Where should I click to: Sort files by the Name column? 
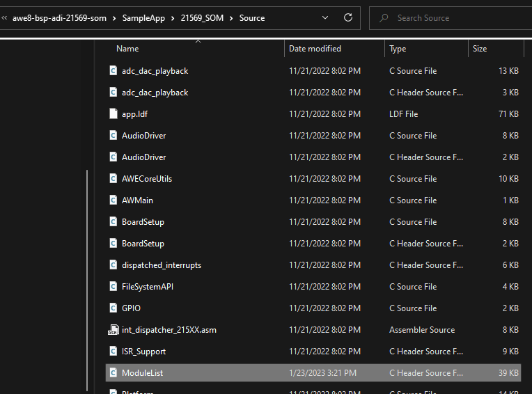tap(127, 49)
